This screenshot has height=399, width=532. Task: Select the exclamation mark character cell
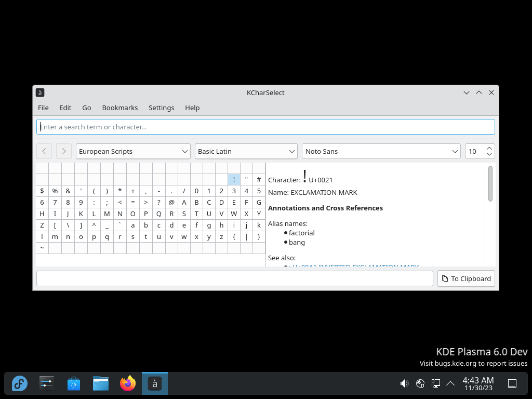coord(234,179)
